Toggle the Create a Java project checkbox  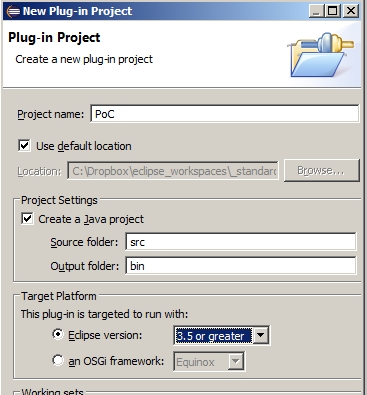tap(27, 219)
